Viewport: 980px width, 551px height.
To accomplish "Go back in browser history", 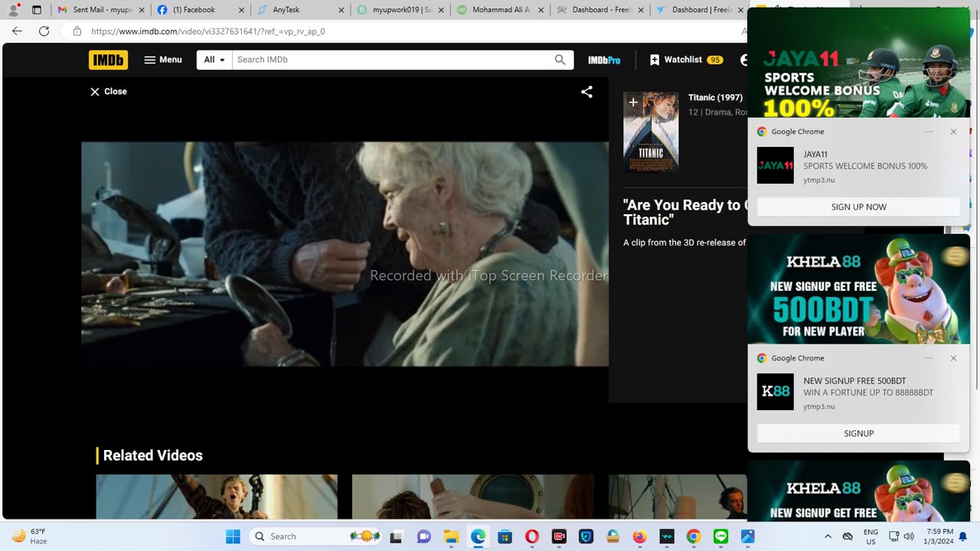I will tap(17, 31).
